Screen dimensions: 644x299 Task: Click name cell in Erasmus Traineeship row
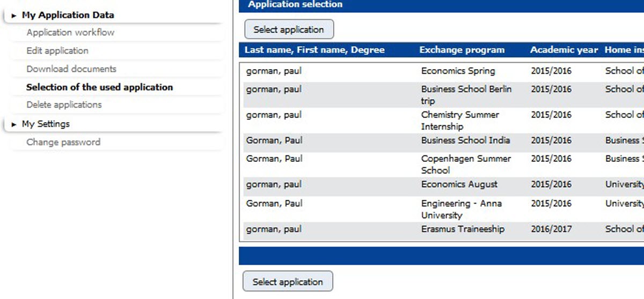click(274, 229)
